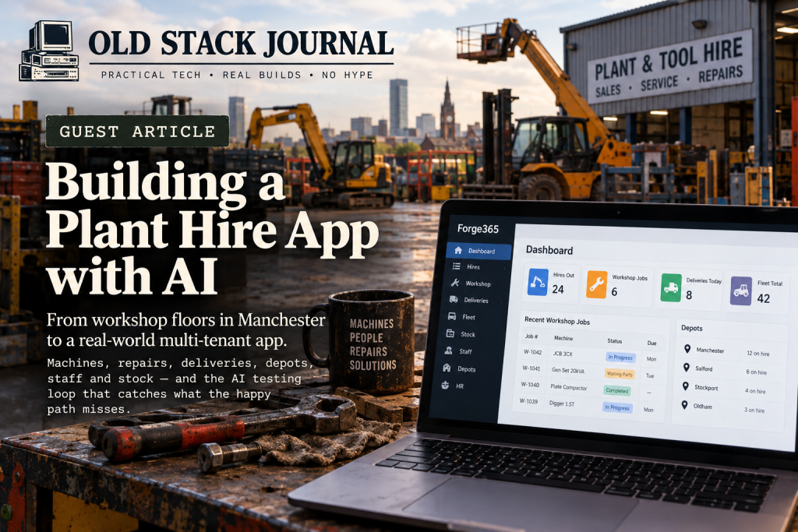Click the purple tractor Fleet Total icon
The height and width of the screenshot is (532, 798).
click(741, 291)
